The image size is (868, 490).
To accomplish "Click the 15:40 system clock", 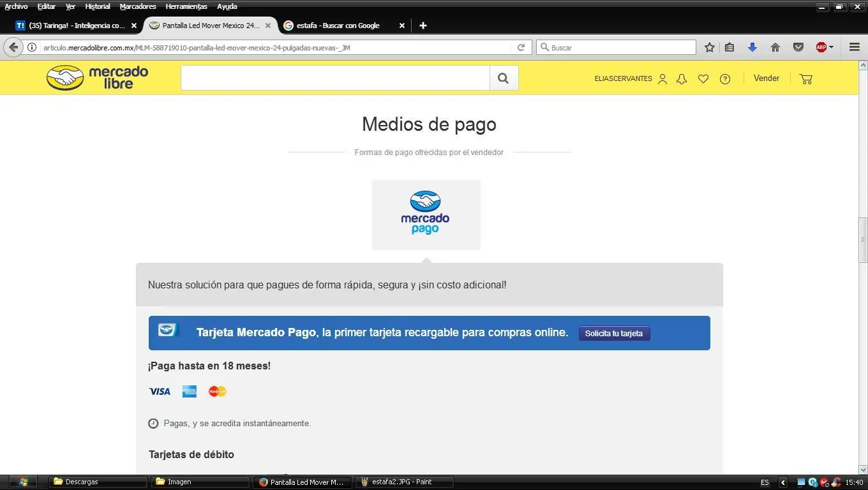I will click(x=855, y=482).
